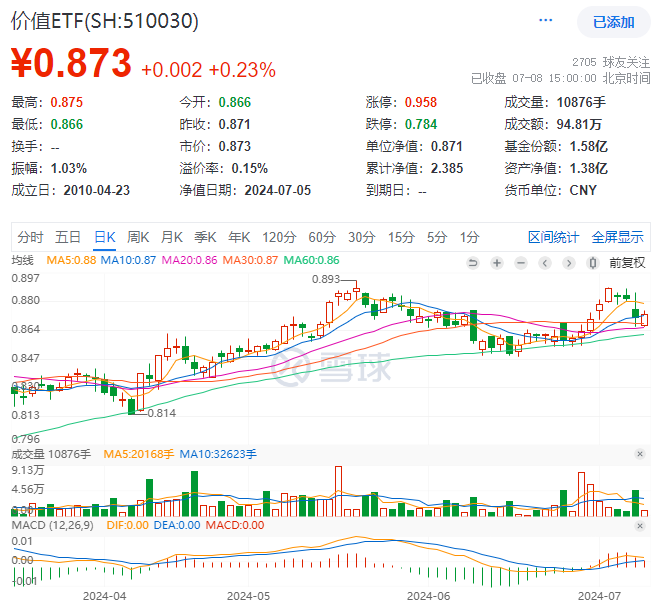
Task: Select the 60分 interval tab
Action: pos(322,237)
